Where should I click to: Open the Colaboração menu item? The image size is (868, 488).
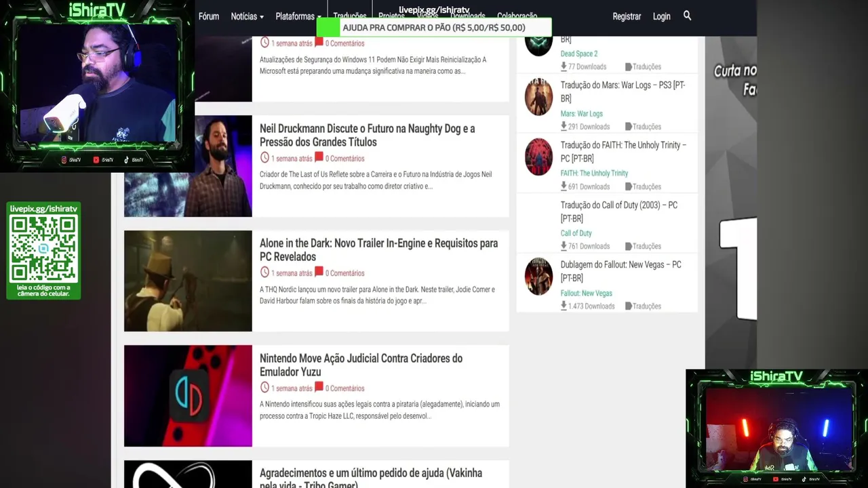(517, 16)
